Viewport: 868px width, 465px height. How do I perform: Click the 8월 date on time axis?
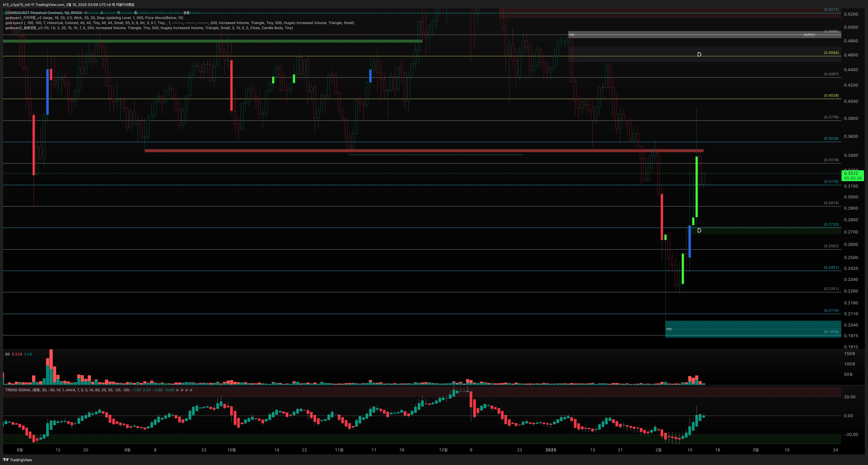[20, 450]
